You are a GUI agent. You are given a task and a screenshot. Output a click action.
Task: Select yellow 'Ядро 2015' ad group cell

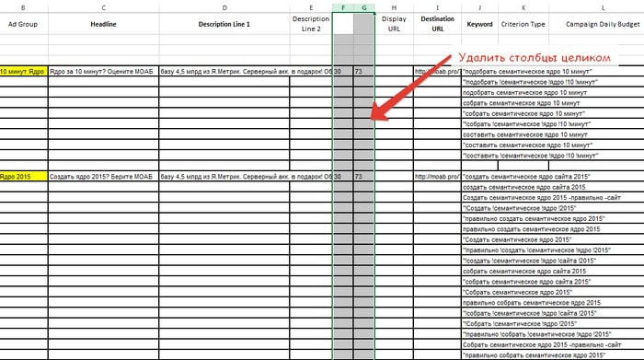[24, 176]
